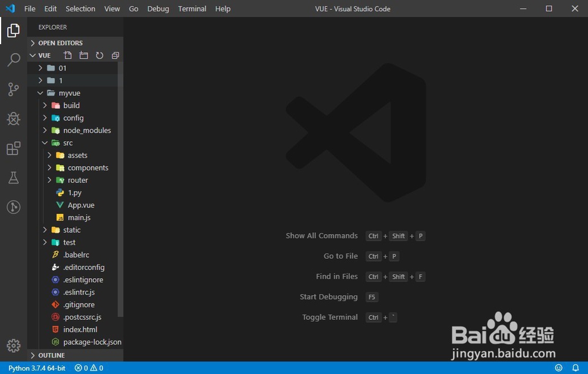Open the Git graph circular icon view
Image resolution: width=588 pixels, height=374 pixels.
pyautogui.click(x=14, y=207)
